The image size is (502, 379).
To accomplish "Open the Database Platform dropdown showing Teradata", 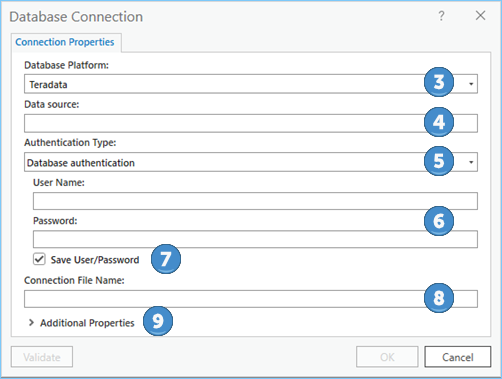I will click(251, 84).
